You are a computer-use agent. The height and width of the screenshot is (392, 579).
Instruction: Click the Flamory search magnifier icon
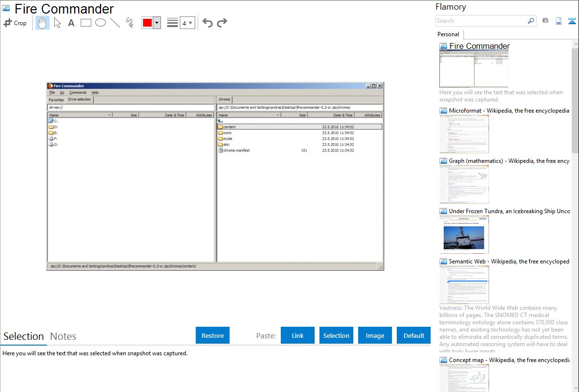click(x=531, y=21)
